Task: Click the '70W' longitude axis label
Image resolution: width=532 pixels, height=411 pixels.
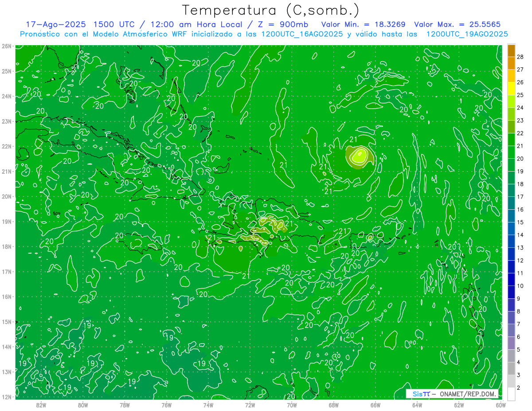Action: pyautogui.click(x=292, y=405)
